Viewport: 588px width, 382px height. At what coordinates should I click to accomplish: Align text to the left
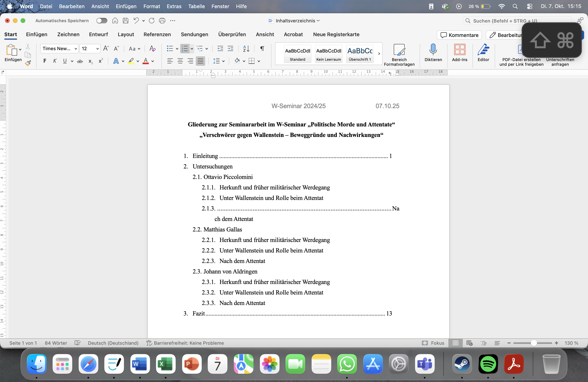tap(170, 61)
